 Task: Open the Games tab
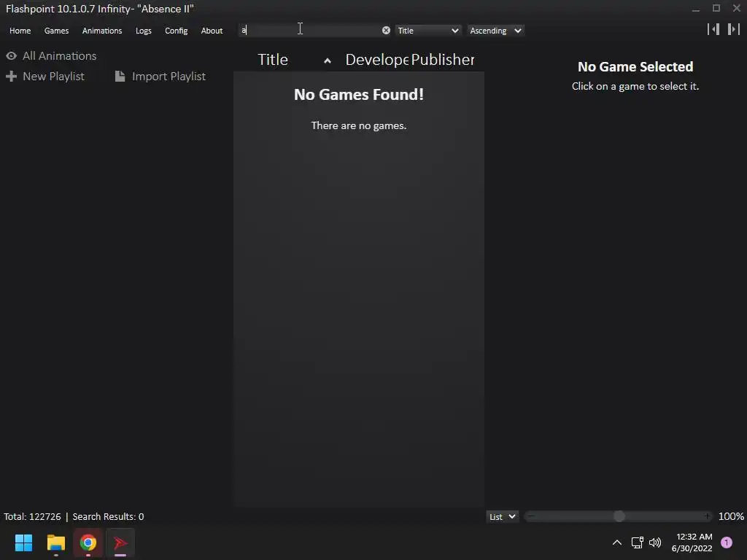(56, 31)
